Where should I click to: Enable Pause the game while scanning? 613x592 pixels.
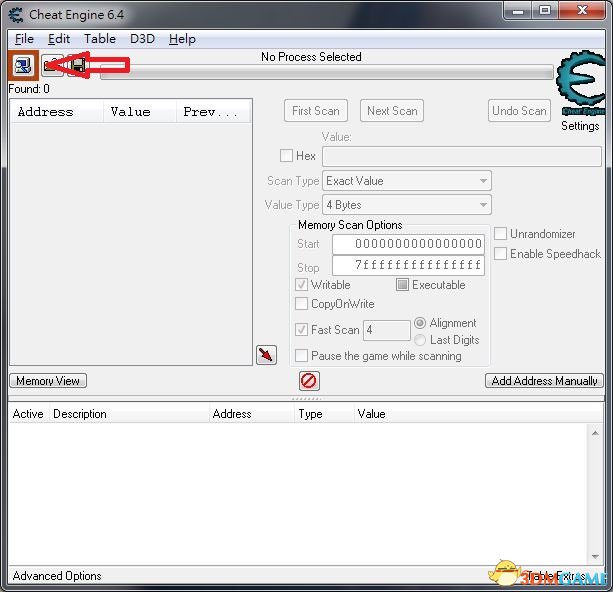tap(301, 356)
